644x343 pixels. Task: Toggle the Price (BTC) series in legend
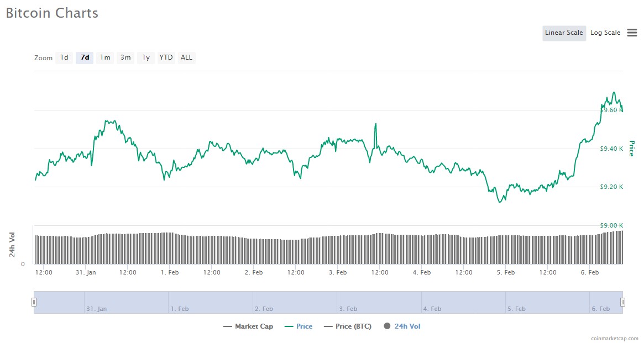pos(348,326)
